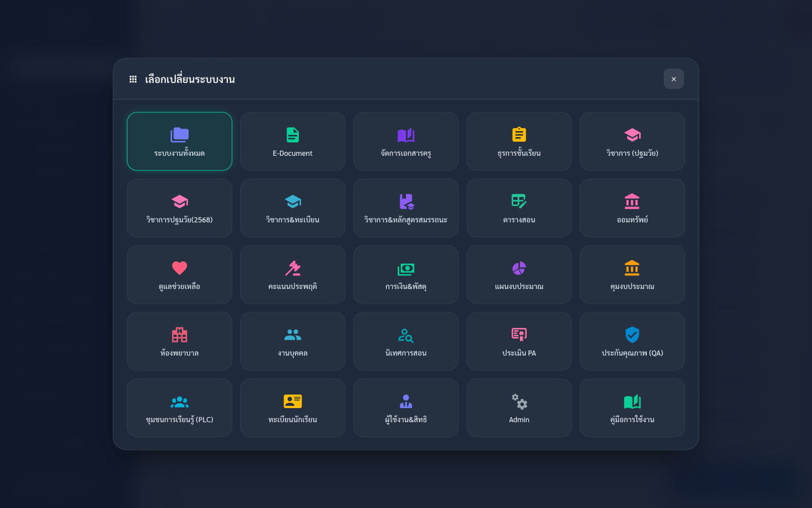Click the ตารางสอน table edit icon
Image resolution: width=812 pixels, height=508 pixels.
click(519, 202)
